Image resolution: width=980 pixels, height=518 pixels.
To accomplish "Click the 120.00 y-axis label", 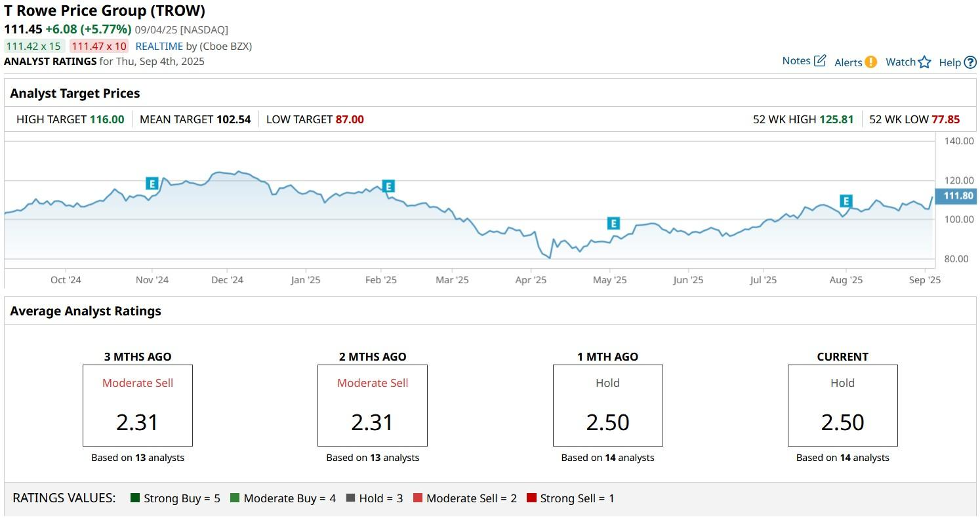I will tap(960, 180).
